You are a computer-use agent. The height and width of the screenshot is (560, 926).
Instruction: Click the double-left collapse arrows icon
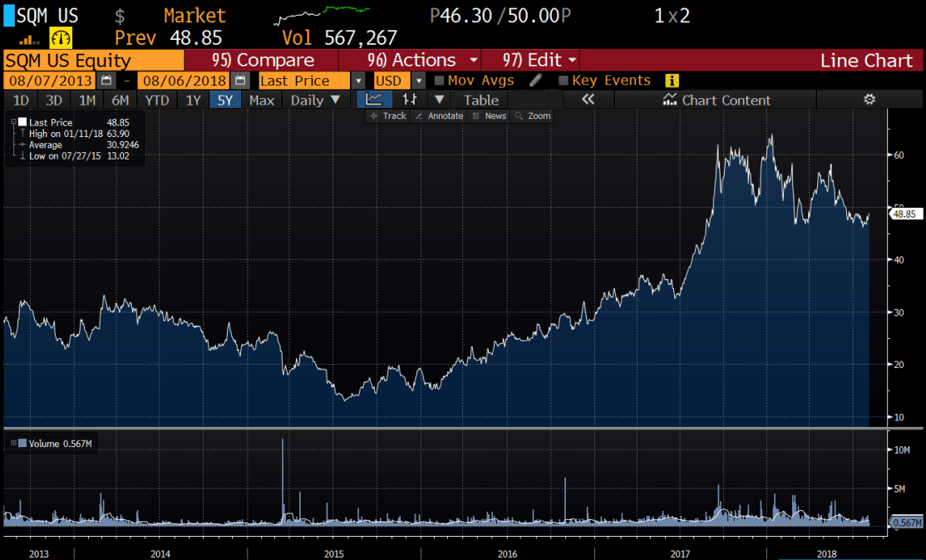[x=588, y=100]
